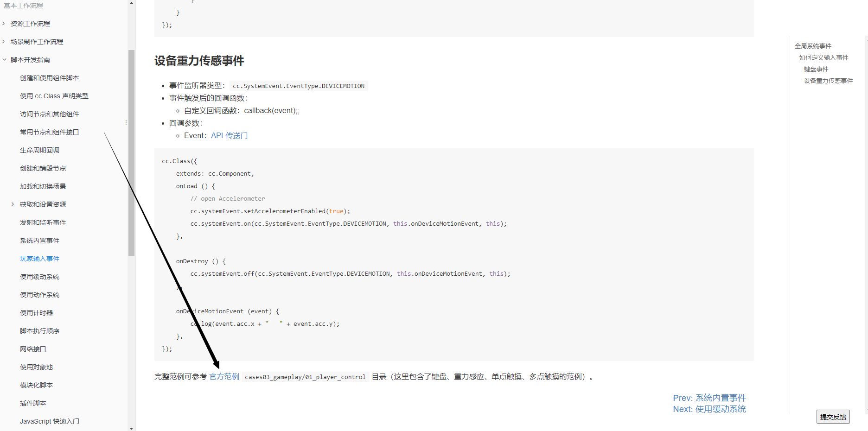
Task: Select 创建和使用组件脚本 in sidebar
Action: click(x=49, y=78)
